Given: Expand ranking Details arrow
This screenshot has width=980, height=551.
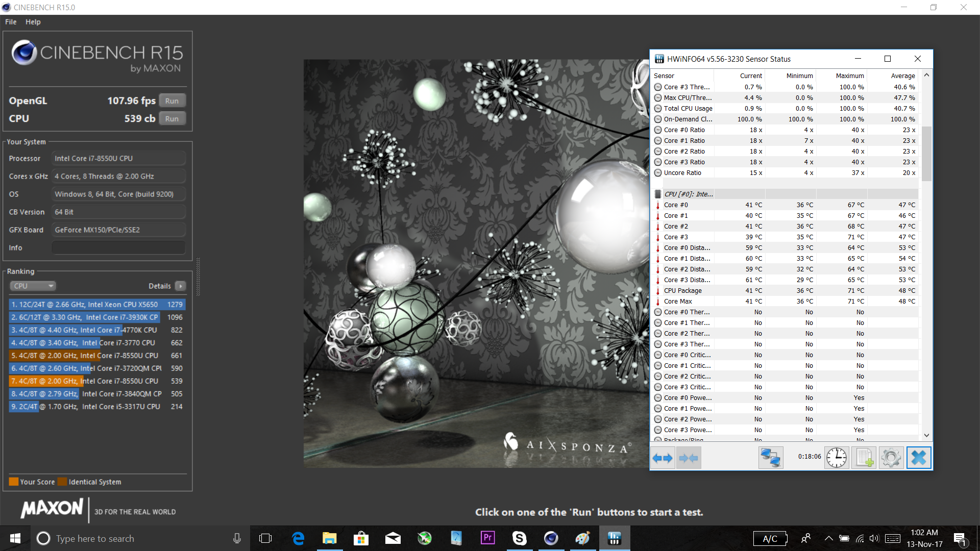Looking at the screenshot, I should tap(181, 286).
